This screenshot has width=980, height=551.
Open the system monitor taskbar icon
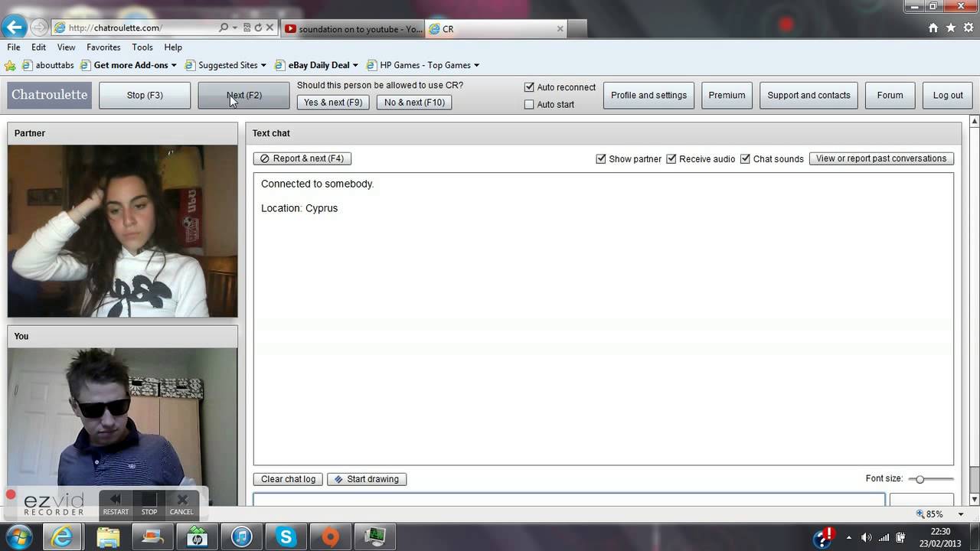coord(375,537)
